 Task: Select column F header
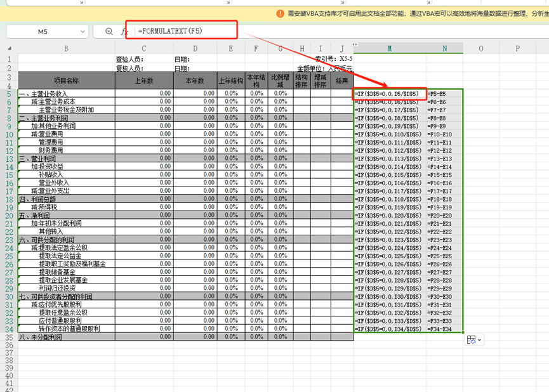point(256,49)
